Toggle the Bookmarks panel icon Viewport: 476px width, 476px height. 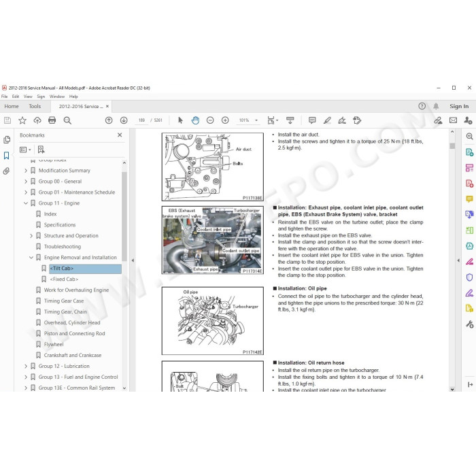pyautogui.click(x=7, y=156)
